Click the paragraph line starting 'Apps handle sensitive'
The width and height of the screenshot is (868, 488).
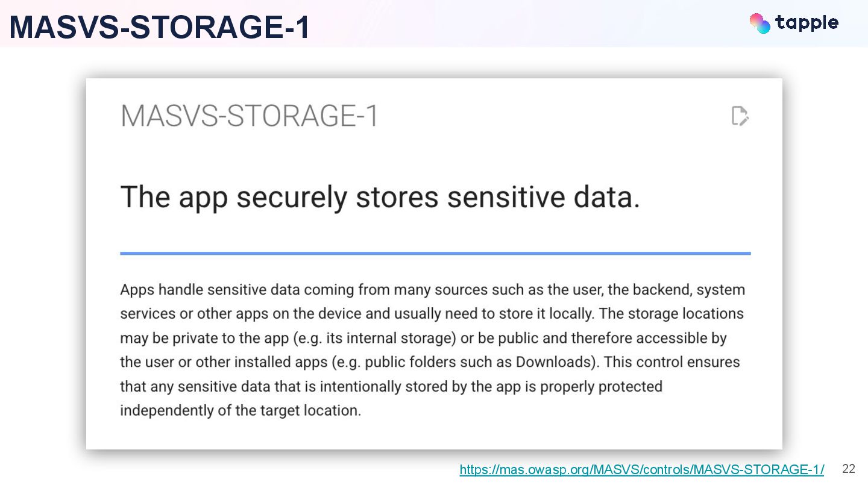(432, 290)
